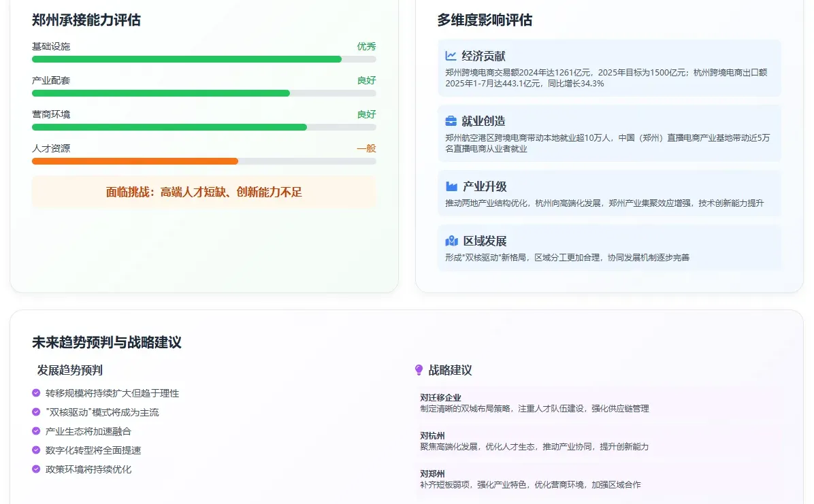This screenshot has height=504, width=814.
Task: Click the 优秀 rating label for 基础设施
Action: click(368, 46)
